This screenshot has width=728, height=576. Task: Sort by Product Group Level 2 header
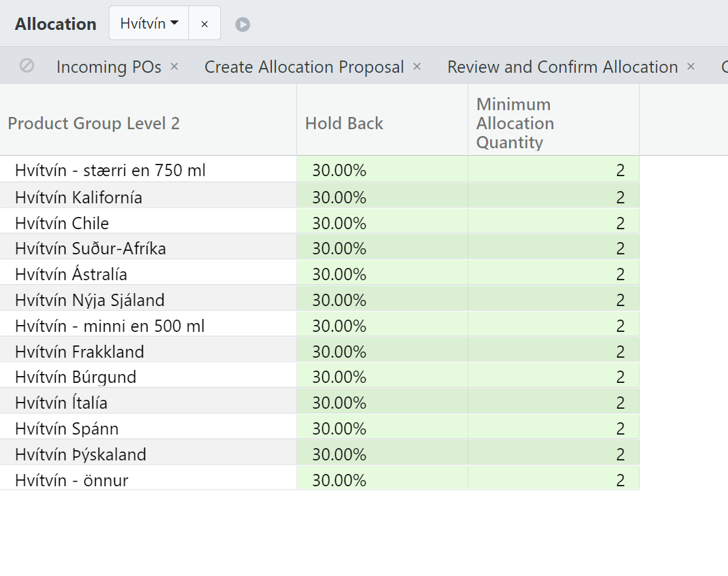(x=94, y=123)
